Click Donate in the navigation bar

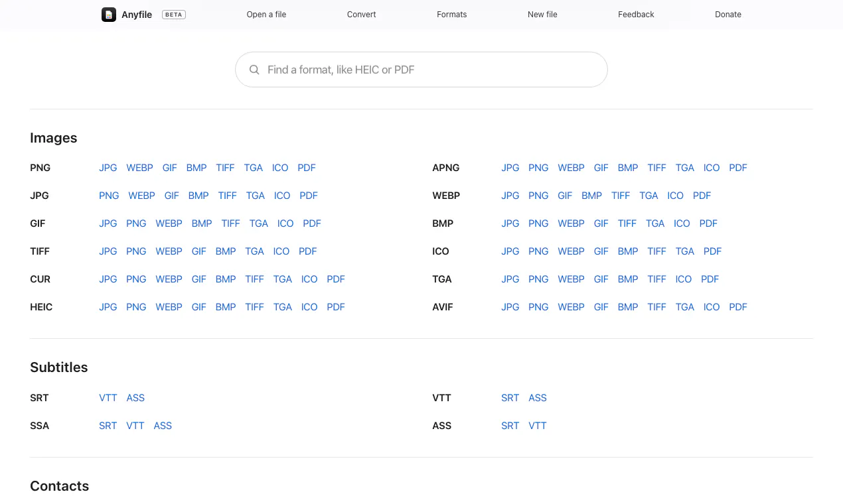tap(728, 15)
